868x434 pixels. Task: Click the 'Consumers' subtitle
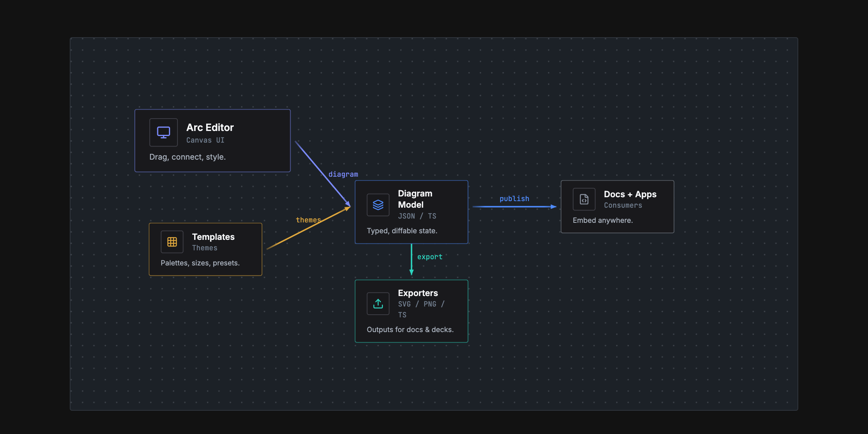[x=623, y=205]
